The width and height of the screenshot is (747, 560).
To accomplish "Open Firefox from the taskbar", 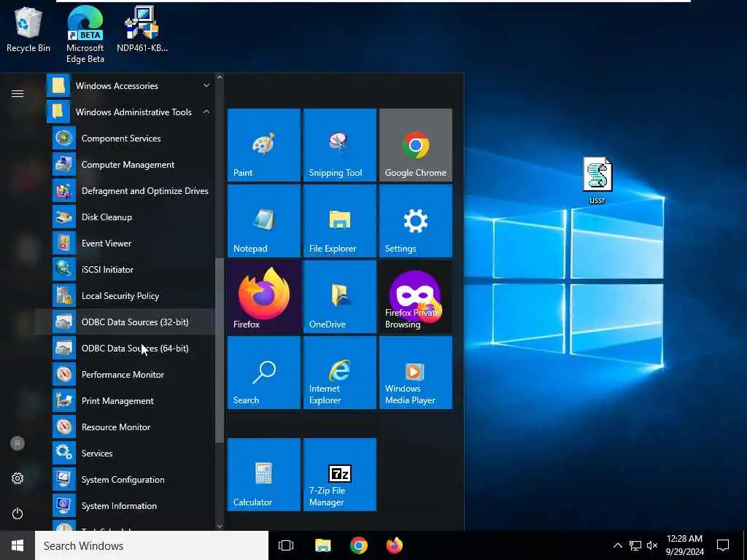I will (x=395, y=545).
